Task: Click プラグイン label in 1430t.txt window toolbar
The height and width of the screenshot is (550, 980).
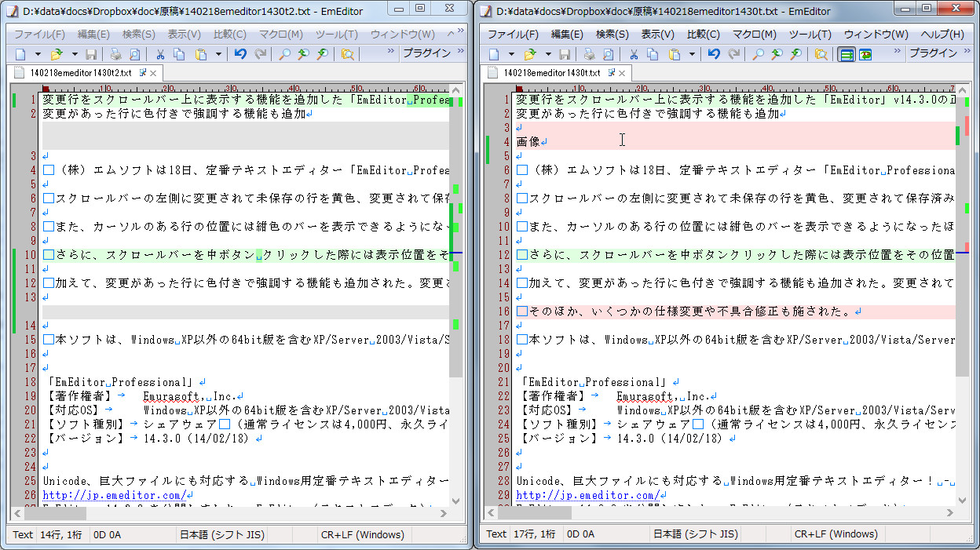Action: [933, 53]
